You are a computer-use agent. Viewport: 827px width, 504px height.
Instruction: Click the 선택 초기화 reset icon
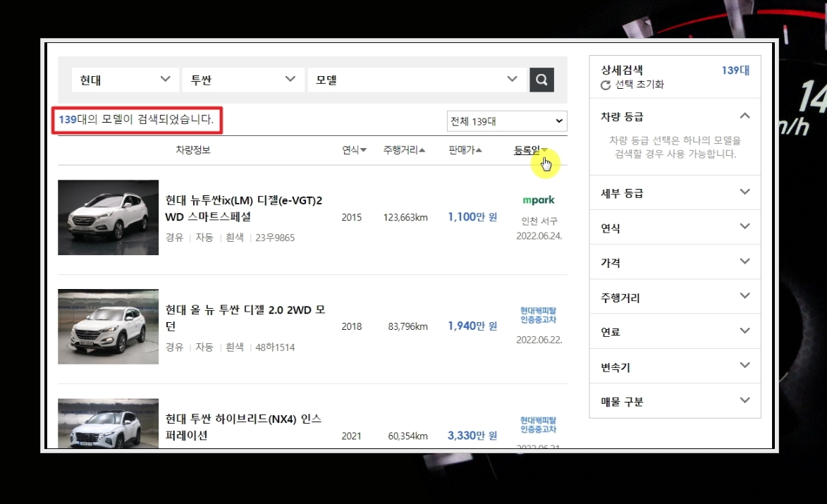[606, 85]
